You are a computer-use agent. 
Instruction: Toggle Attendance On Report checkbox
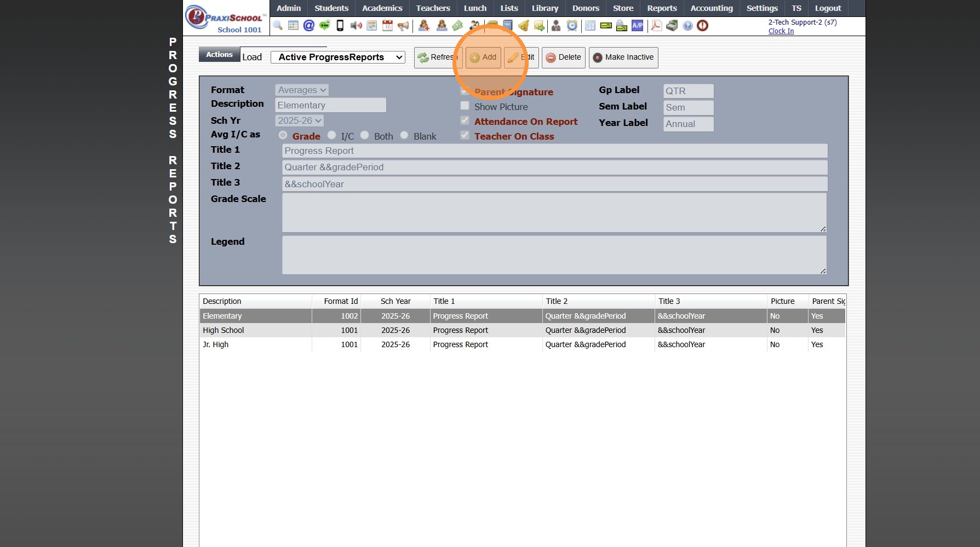pyautogui.click(x=465, y=120)
